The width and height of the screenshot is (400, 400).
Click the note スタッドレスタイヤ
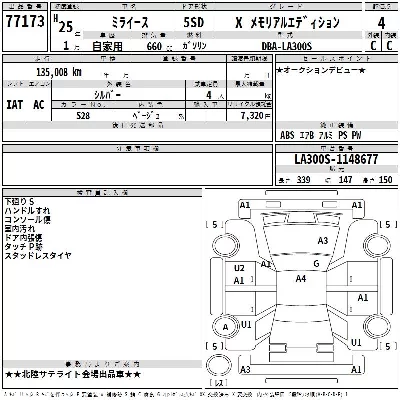[x=38, y=256]
